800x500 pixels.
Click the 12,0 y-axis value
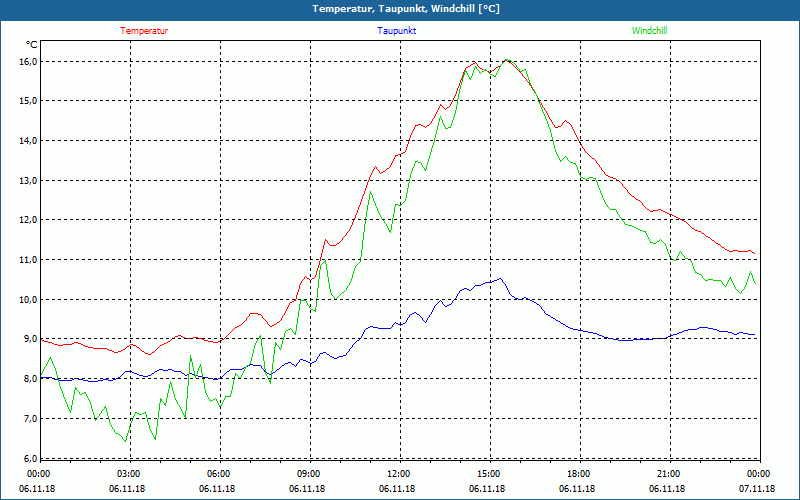[29, 220]
